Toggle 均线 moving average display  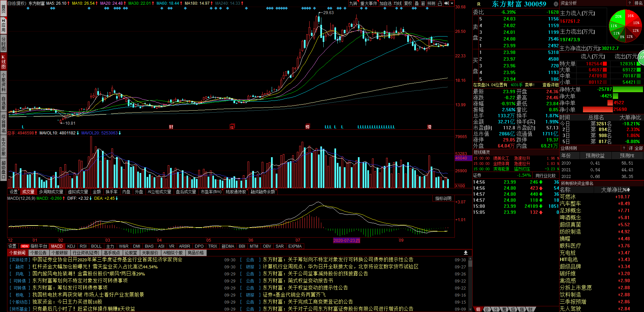[x=397, y=3]
